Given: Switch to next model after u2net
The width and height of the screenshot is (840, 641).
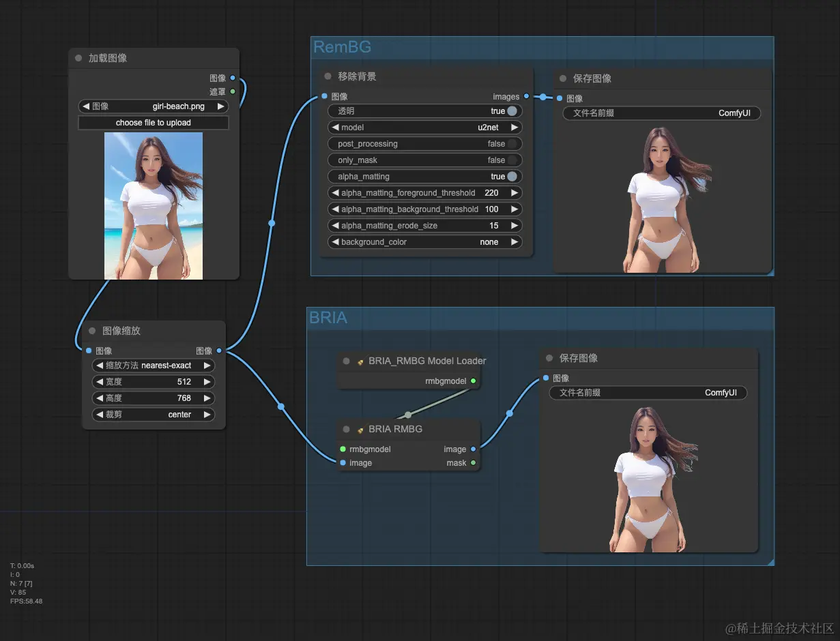Looking at the screenshot, I should click(515, 127).
